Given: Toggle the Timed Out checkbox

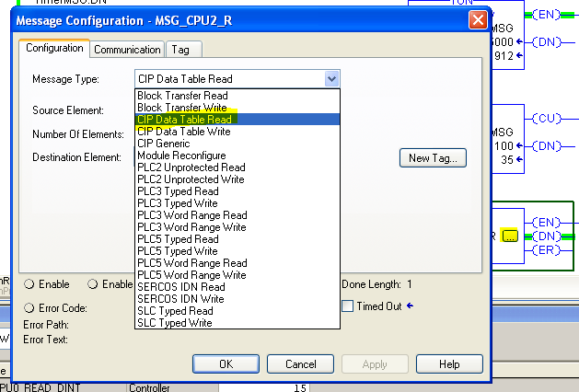Looking at the screenshot, I should coord(347,306).
